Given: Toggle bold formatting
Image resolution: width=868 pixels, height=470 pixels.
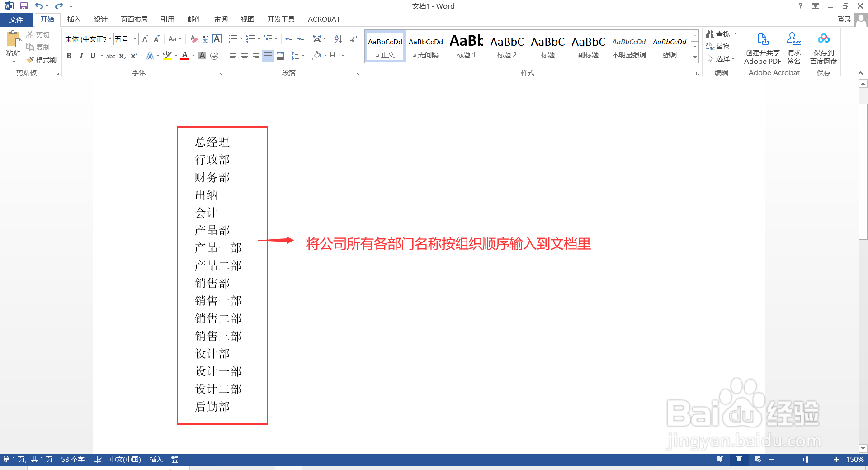Looking at the screenshot, I should pos(69,56).
